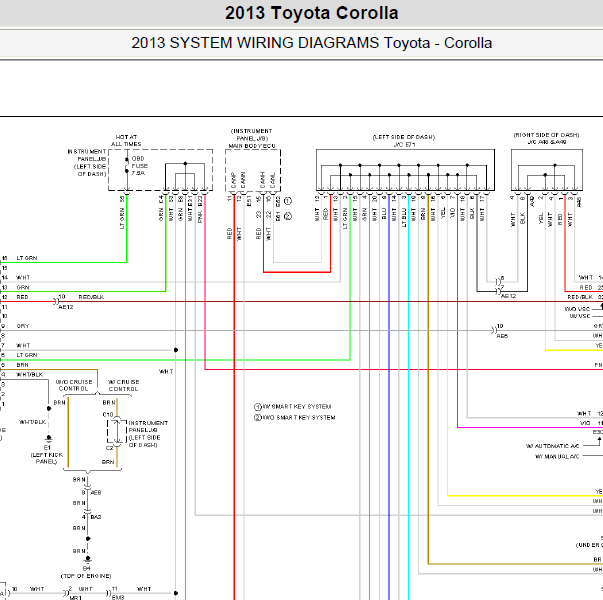Click the "OBD FUSE 7.5A" label

140,166
